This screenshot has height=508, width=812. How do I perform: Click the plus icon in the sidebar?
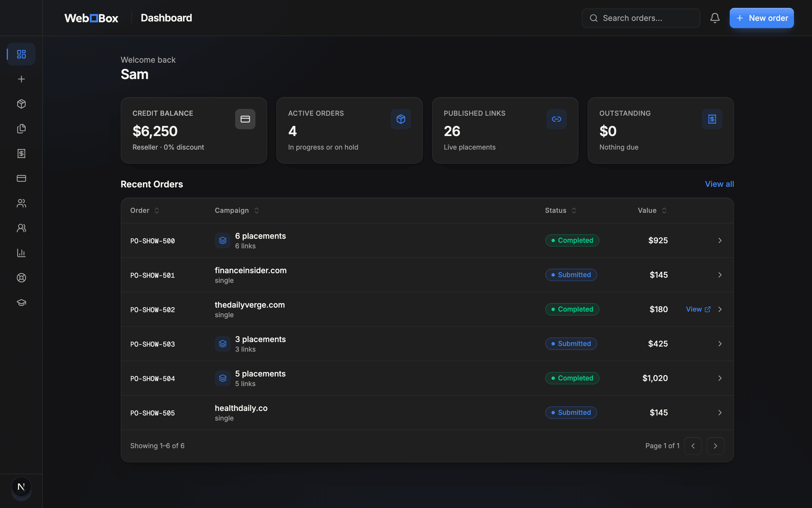coord(21,79)
